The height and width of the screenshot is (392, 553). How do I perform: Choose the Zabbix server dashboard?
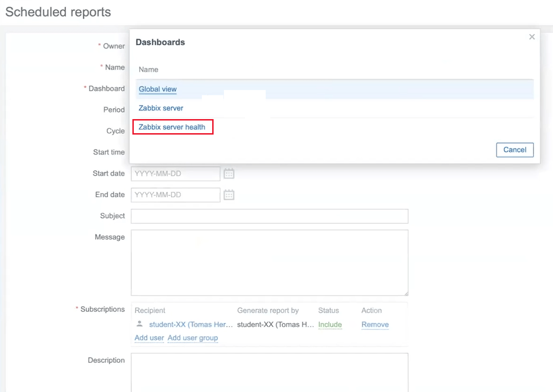tap(161, 108)
